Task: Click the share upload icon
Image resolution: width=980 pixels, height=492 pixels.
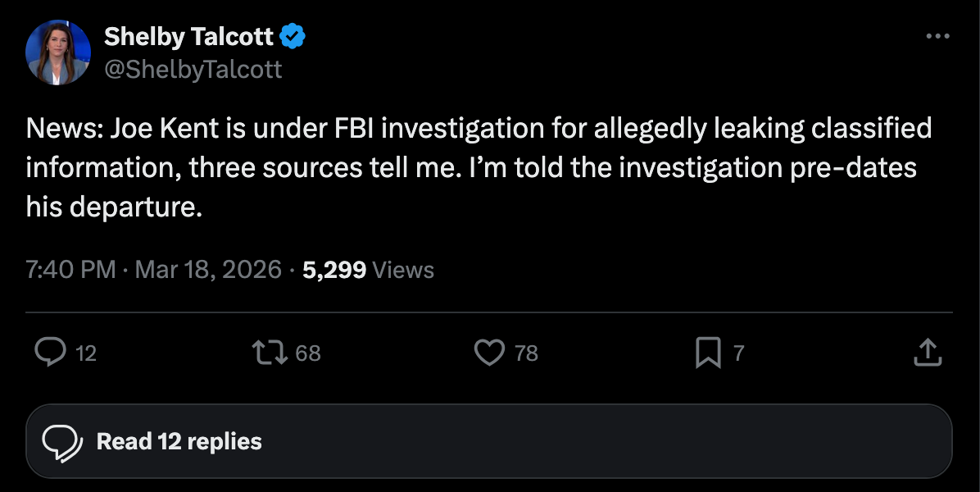Action: (x=926, y=353)
